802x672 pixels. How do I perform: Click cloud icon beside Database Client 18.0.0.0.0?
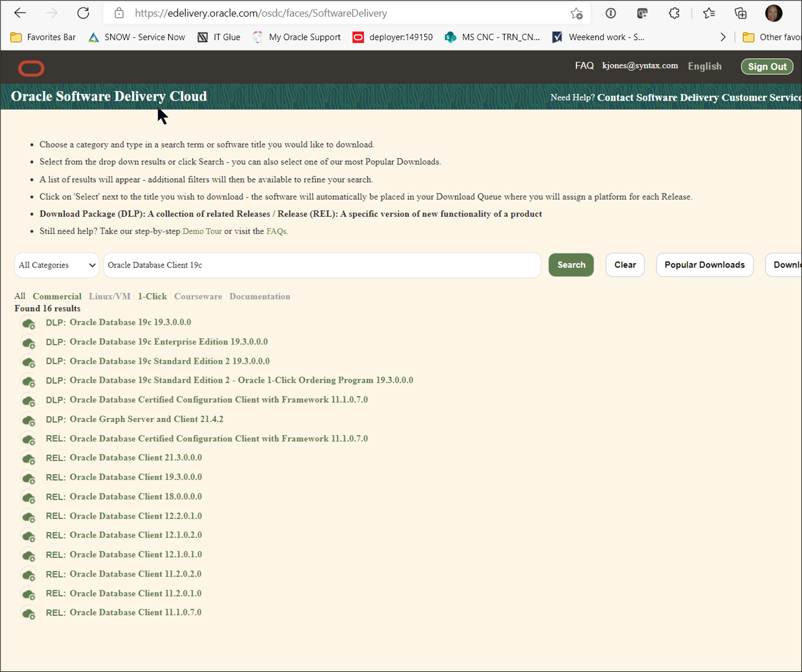(x=29, y=498)
